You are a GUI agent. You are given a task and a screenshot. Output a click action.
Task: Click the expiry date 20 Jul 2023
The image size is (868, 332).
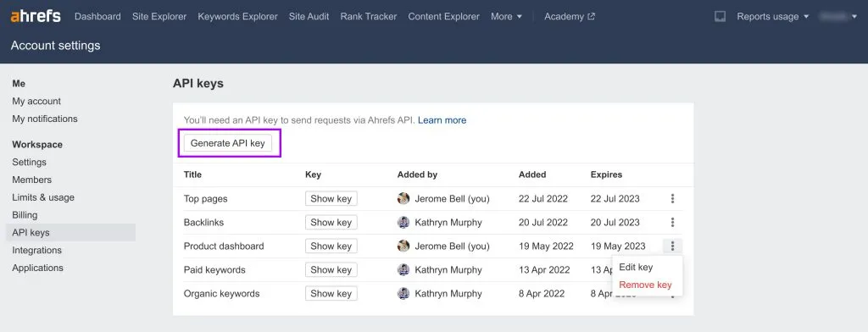coord(615,223)
